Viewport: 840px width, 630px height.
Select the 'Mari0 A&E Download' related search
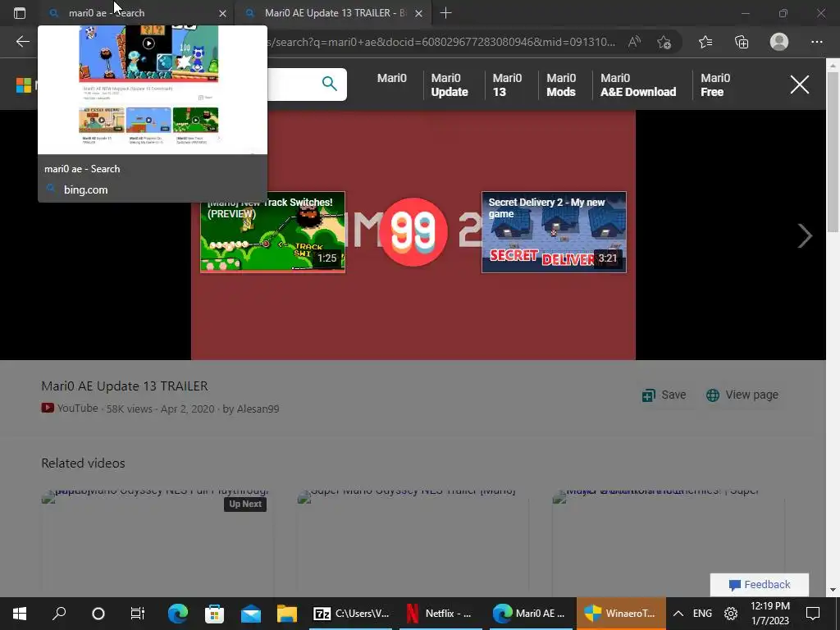(x=638, y=84)
